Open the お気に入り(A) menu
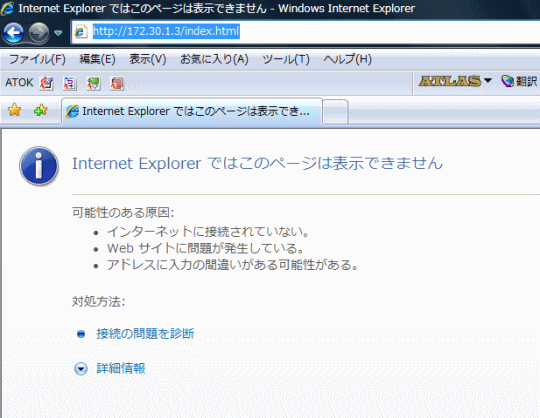 point(214,59)
